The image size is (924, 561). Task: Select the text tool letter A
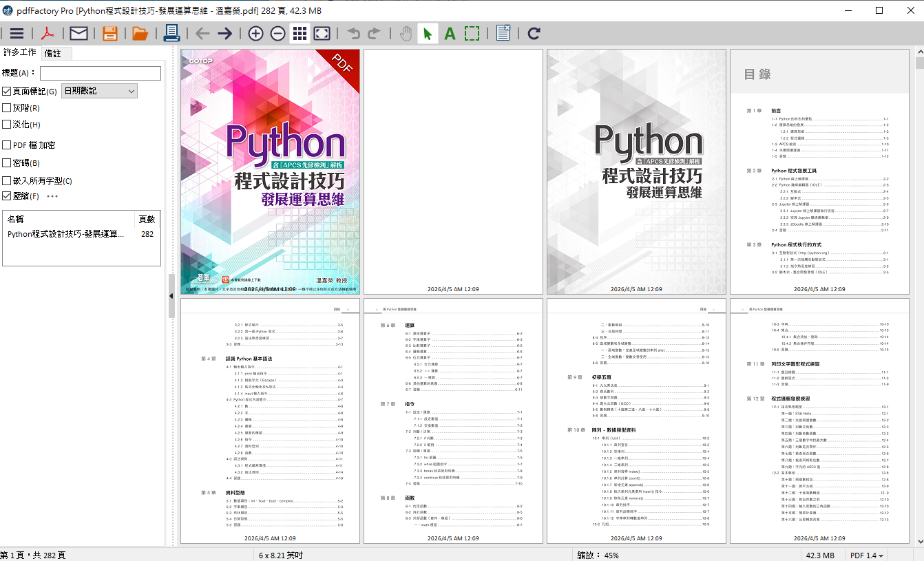tap(450, 33)
